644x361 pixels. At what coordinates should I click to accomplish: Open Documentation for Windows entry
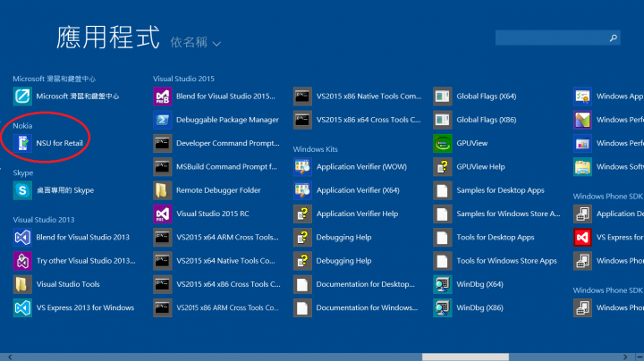356,307
